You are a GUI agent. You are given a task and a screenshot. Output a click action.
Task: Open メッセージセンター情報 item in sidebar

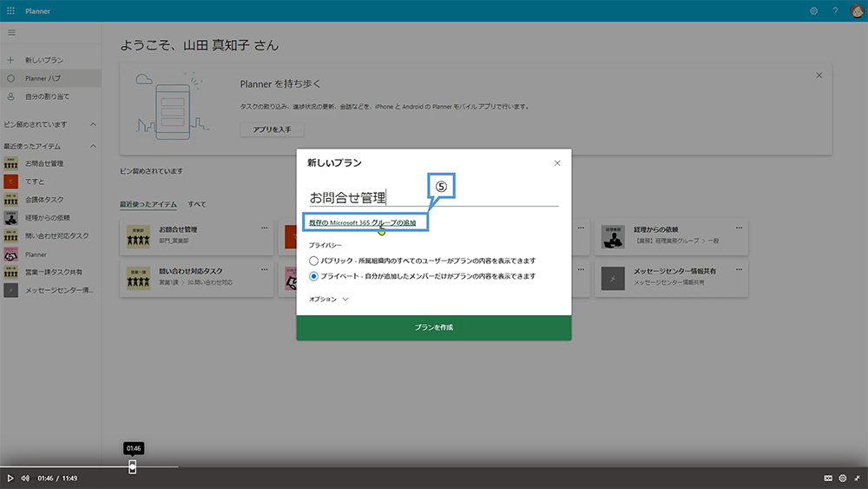(50, 290)
